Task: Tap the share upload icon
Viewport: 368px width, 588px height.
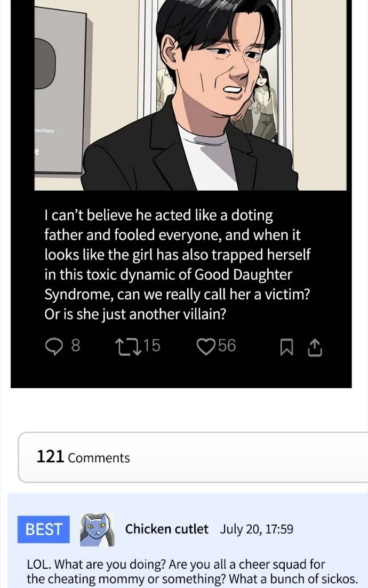Action: click(315, 347)
